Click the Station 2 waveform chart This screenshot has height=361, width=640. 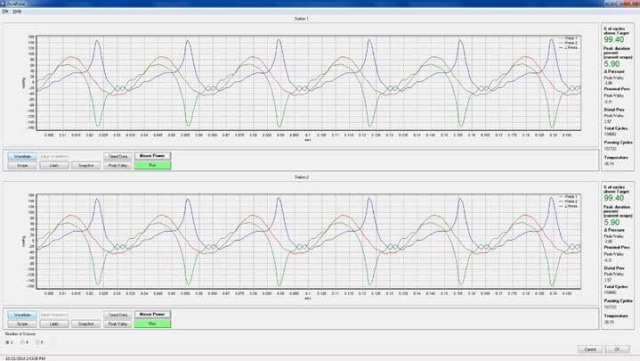[309, 241]
